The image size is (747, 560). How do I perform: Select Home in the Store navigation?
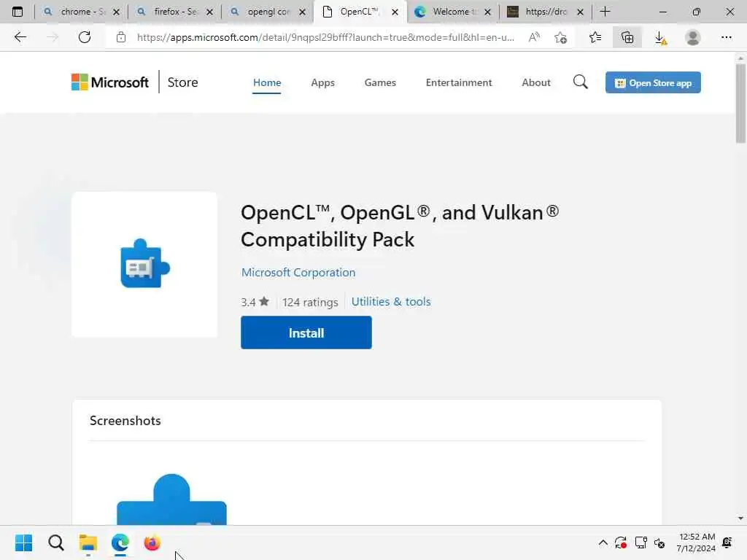click(x=267, y=82)
